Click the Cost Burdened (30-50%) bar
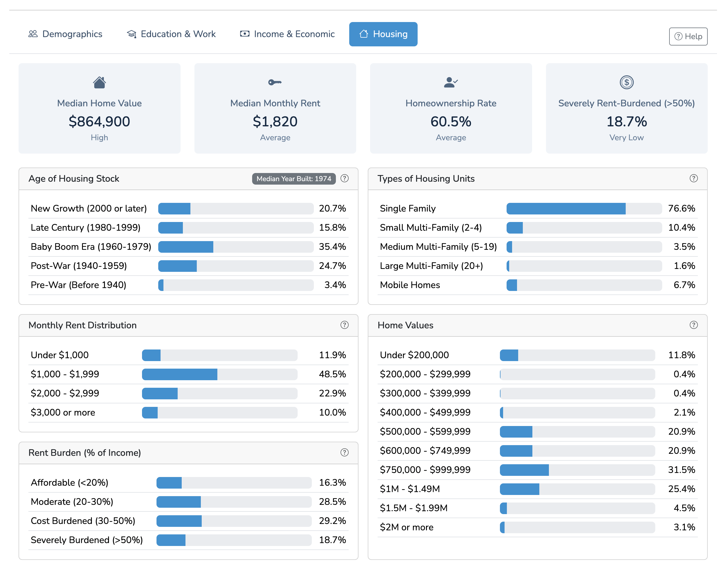The height and width of the screenshot is (568, 728). (234, 521)
